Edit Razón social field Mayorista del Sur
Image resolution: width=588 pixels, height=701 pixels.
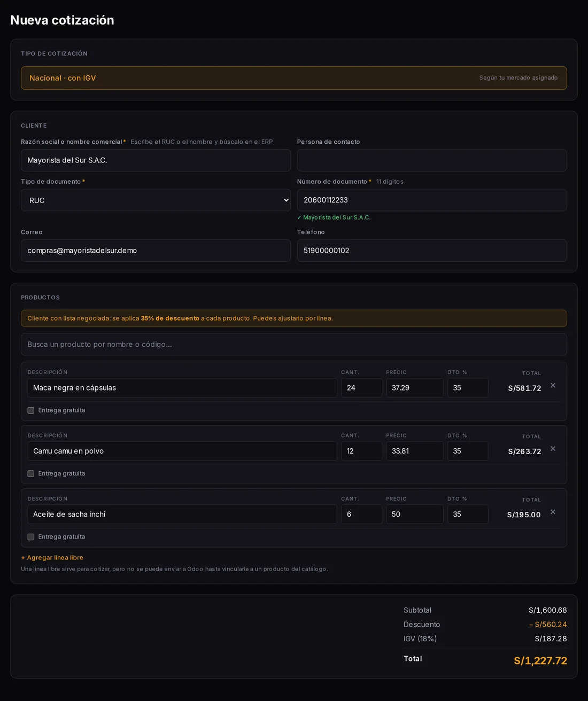coord(156,160)
